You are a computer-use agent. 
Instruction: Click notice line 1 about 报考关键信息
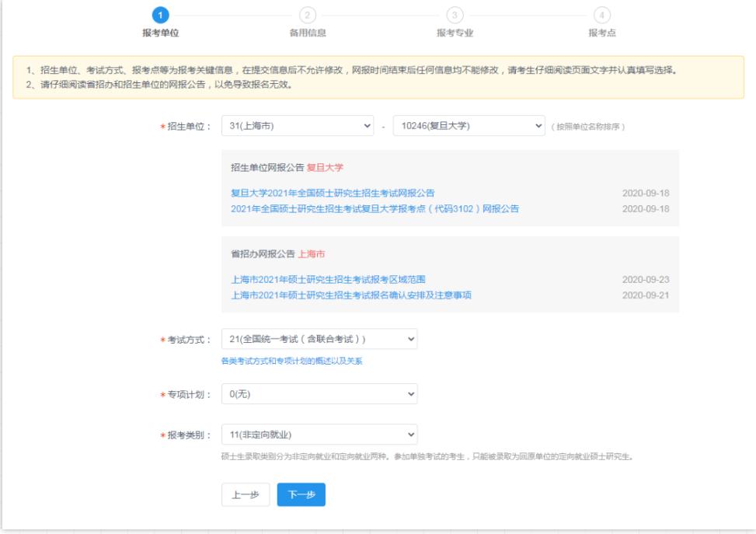coord(351,70)
